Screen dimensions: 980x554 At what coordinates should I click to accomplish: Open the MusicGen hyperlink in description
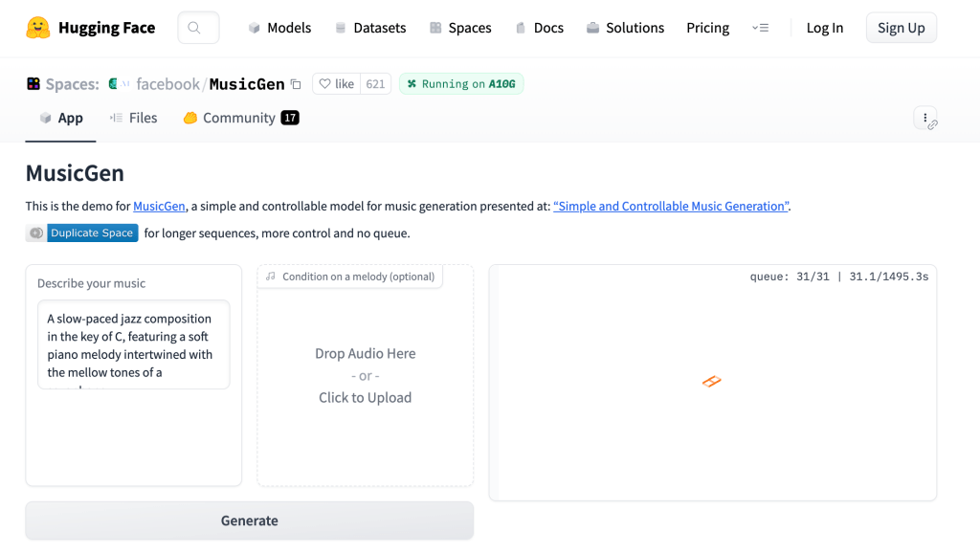[160, 206]
